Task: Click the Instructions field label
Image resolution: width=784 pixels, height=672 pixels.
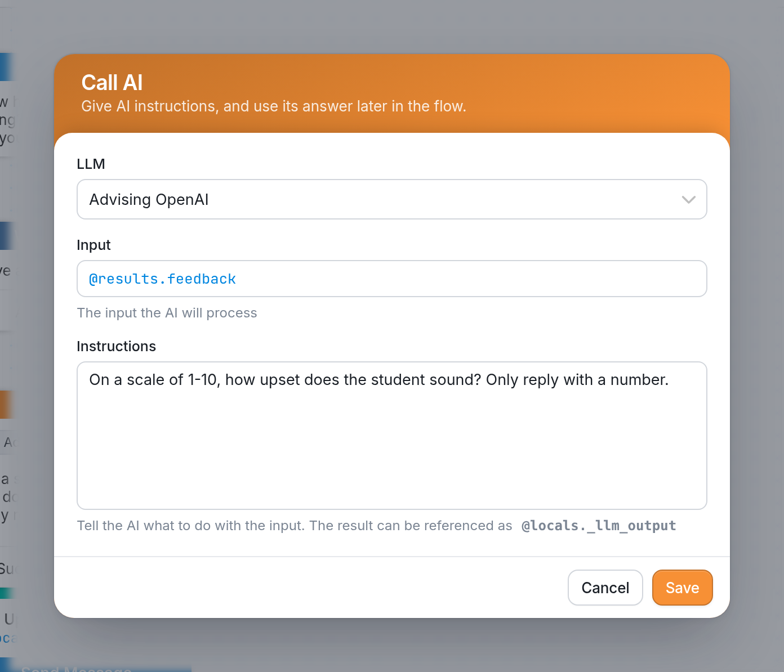Action: [116, 346]
